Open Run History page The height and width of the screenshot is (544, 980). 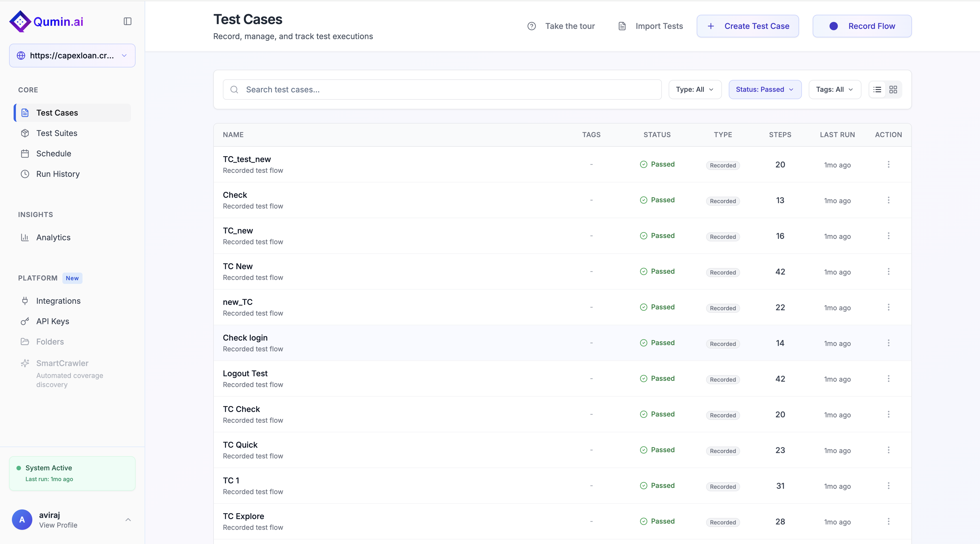coord(58,174)
